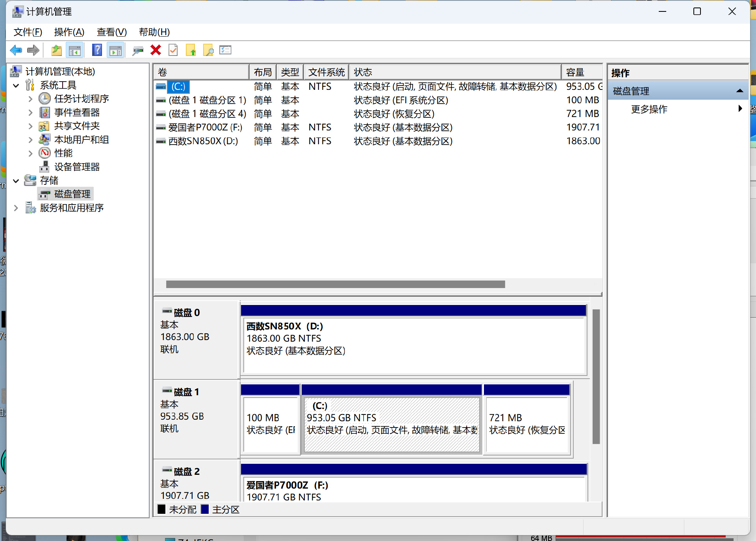
Task: Open the 操作(A) menu
Action: [69, 32]
